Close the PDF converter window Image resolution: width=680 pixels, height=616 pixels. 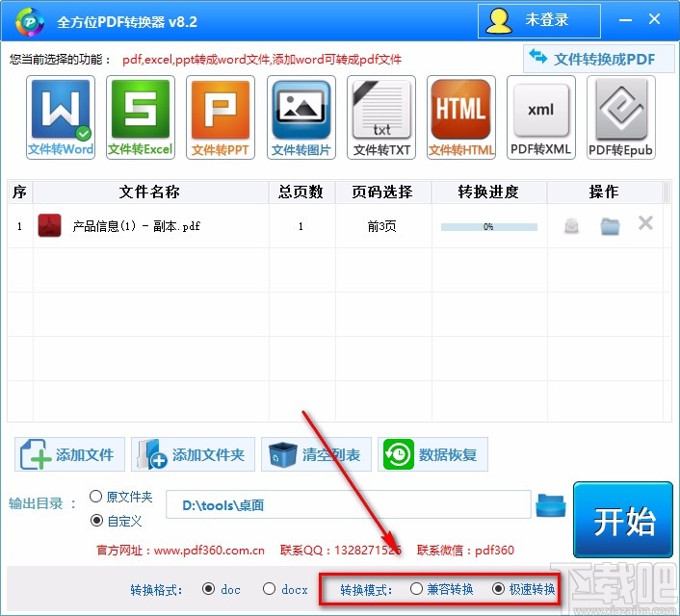654,19
